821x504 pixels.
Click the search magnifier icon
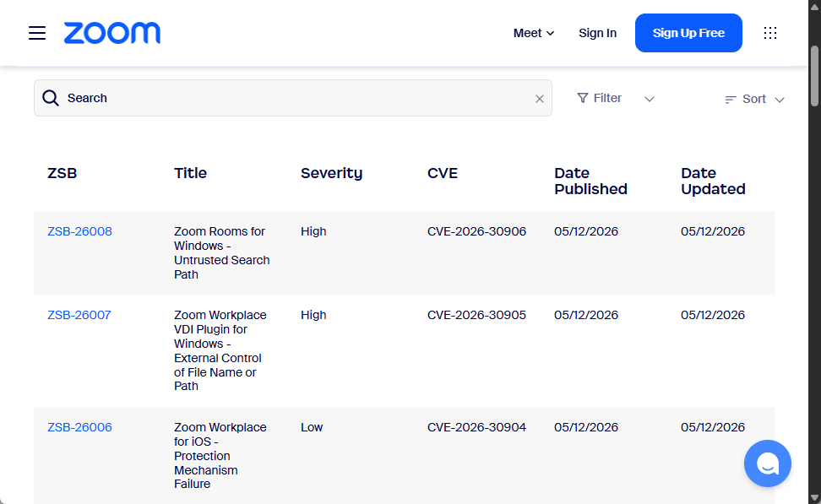click(x=51, y=98)
